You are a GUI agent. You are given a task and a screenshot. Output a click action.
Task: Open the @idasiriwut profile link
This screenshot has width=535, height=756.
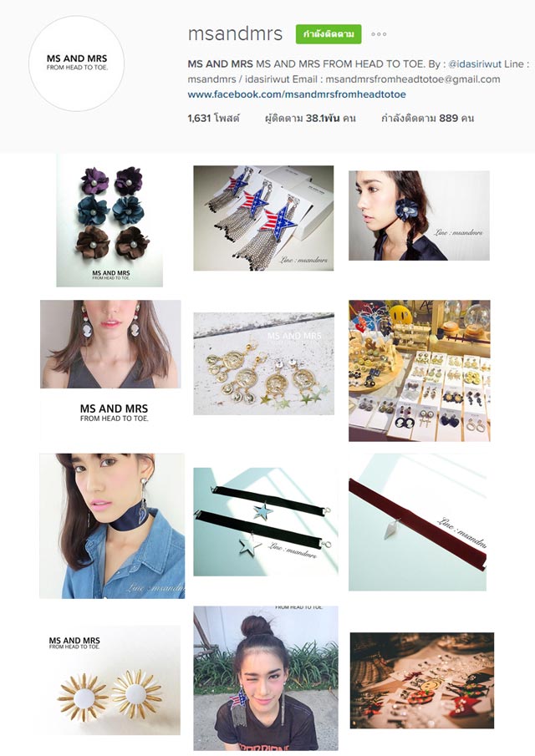(475, 63)
